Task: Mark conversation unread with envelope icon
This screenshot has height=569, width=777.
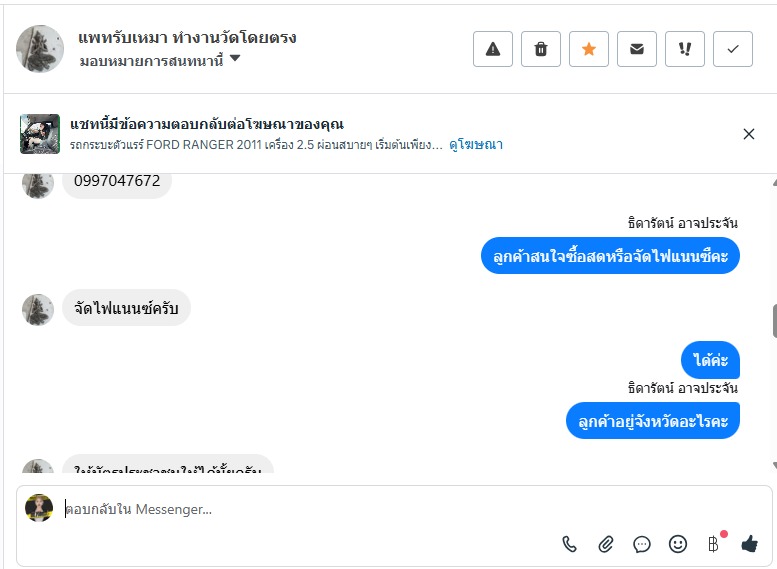Action: [x=637, y=49]
